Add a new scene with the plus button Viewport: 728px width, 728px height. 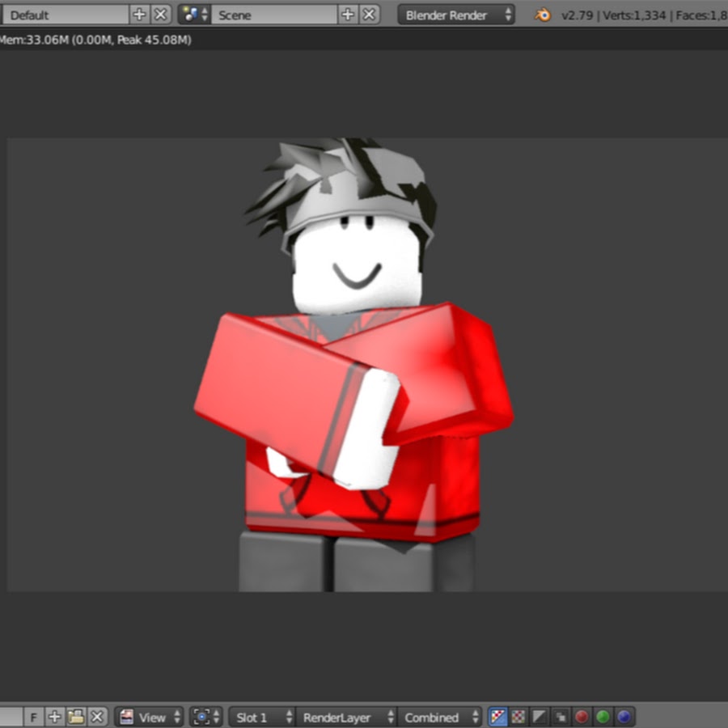pos(348,15)
